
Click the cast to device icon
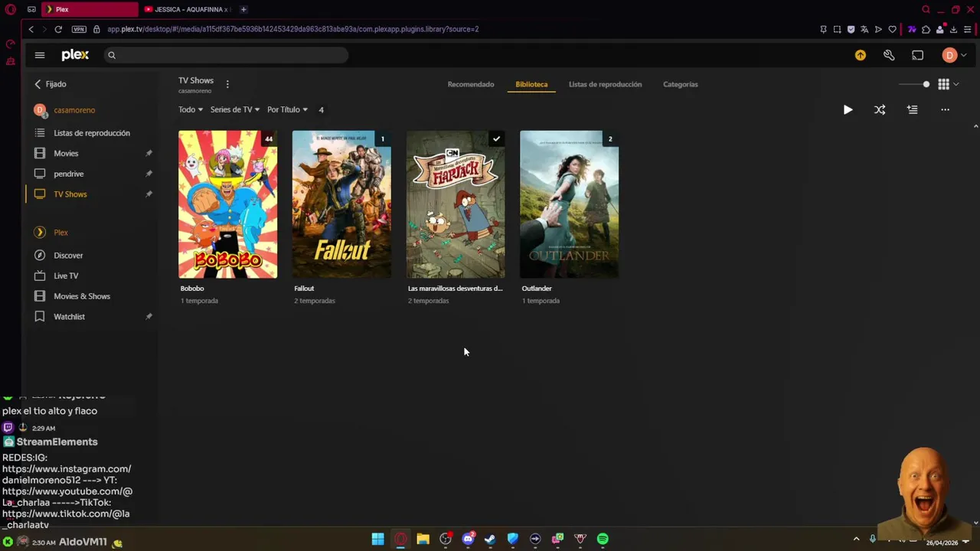tap(917, 55)
